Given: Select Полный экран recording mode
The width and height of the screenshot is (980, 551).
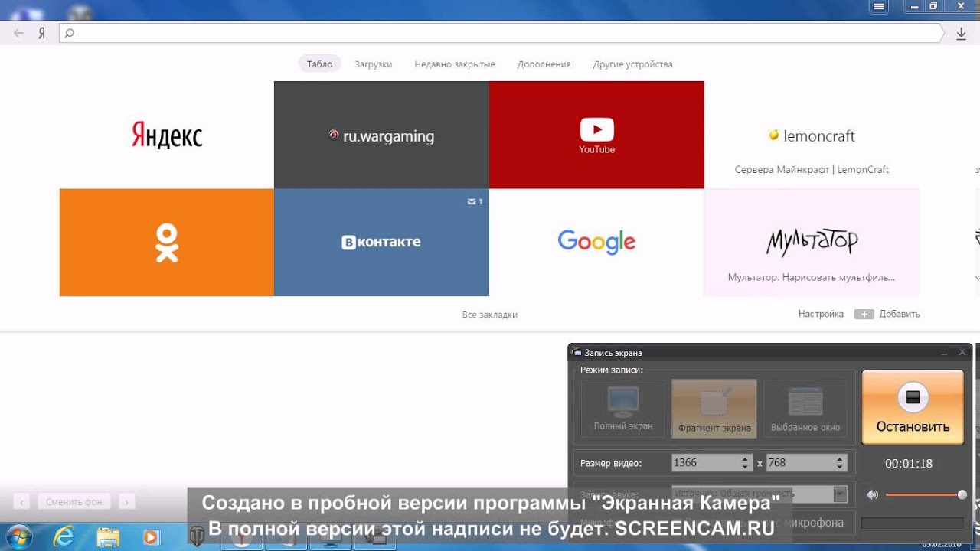Looking at the screenshot, I should 623,409.
